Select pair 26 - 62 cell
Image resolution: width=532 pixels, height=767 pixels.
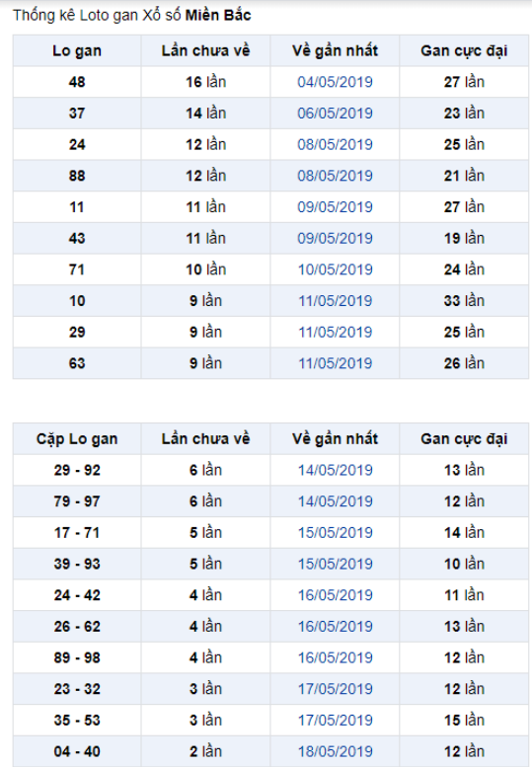pyautogui.click(x=77, y=627)
